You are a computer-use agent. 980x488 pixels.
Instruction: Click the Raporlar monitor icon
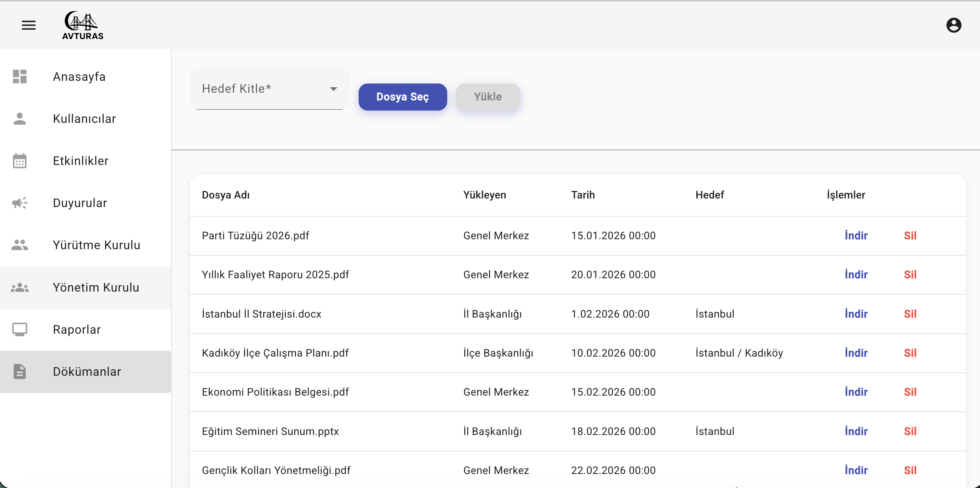(x=20, y=330)
